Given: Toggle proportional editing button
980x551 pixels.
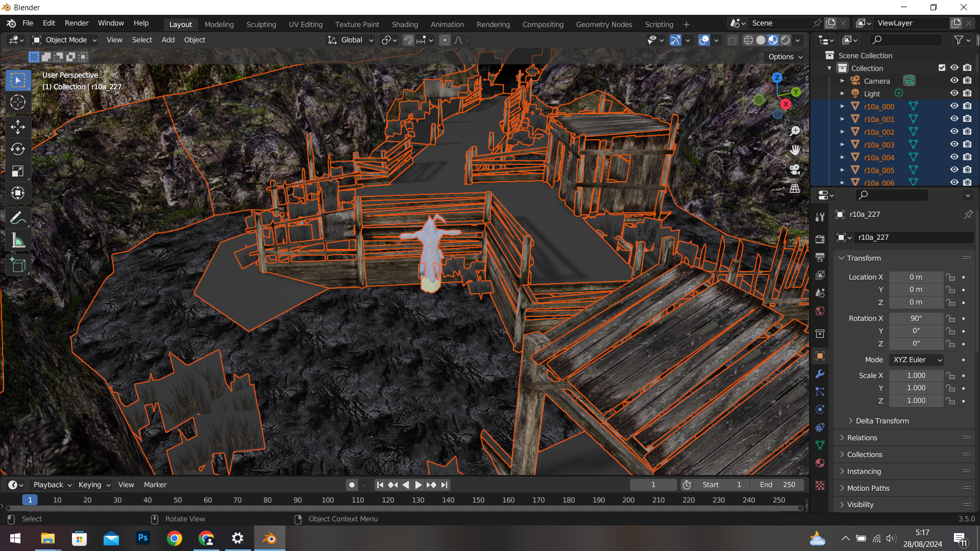Looking at the screenshot, I should pyautogui.click(x=445, y=40).
